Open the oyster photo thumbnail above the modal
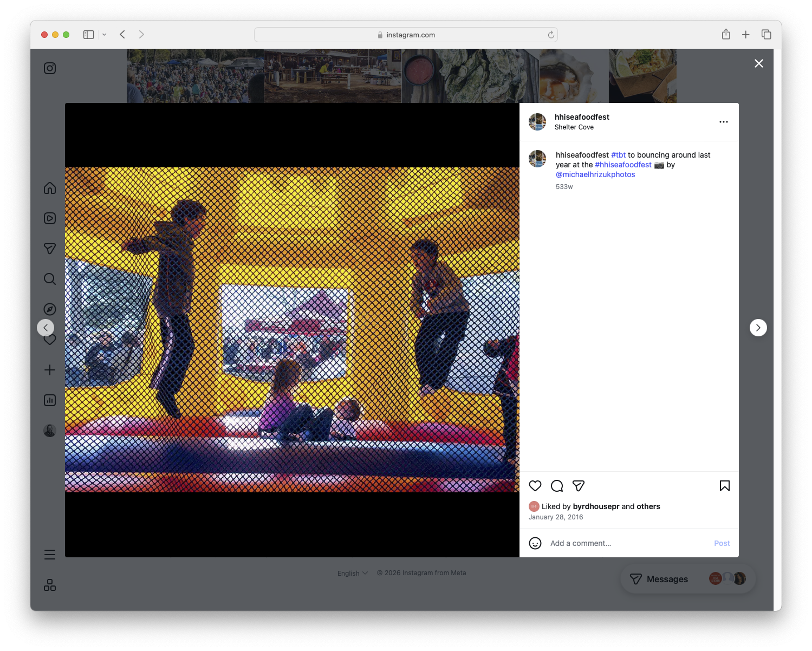Viewport: 812px width, 651px height. click(x=470, y=76)
